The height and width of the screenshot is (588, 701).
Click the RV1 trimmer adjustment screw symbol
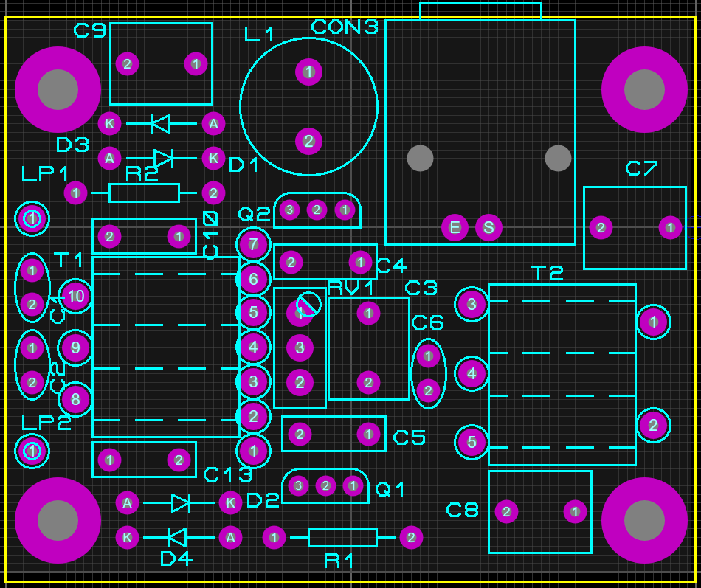pos(309,303)
